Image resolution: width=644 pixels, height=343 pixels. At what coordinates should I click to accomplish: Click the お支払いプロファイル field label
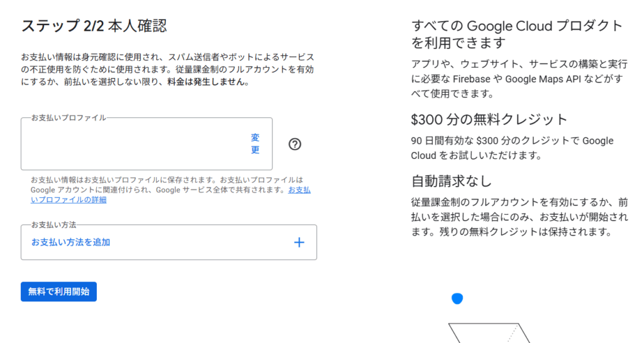69,117
